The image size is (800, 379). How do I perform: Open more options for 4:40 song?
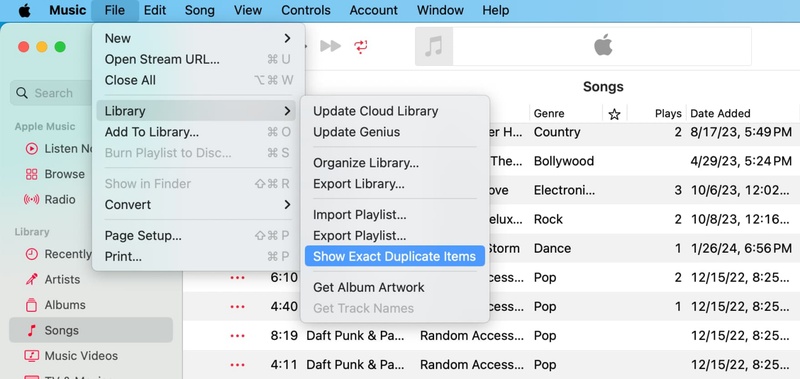click(238, 307)
